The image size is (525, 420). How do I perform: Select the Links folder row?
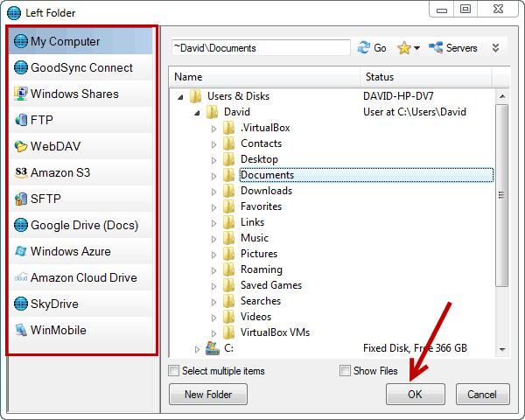click(x=252, y=222)
